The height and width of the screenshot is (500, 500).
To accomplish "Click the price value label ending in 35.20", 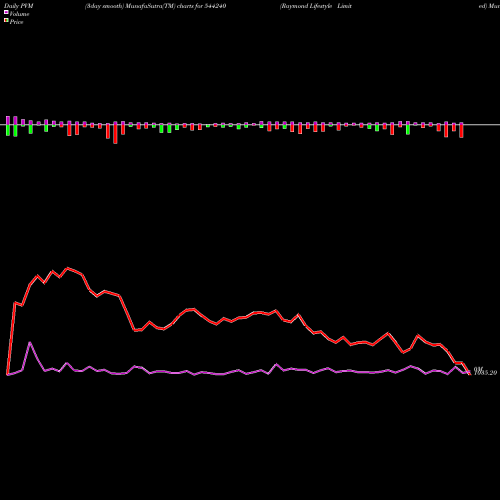I will tap(486, 372).
